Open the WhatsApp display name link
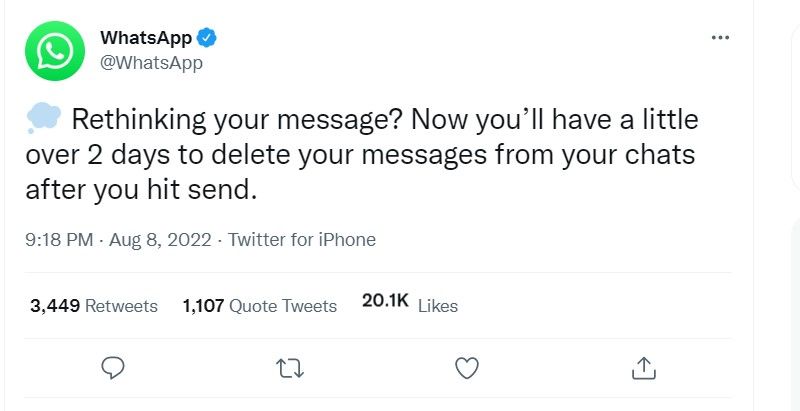Screen dimensions: 800x411 tap(146, 39)
